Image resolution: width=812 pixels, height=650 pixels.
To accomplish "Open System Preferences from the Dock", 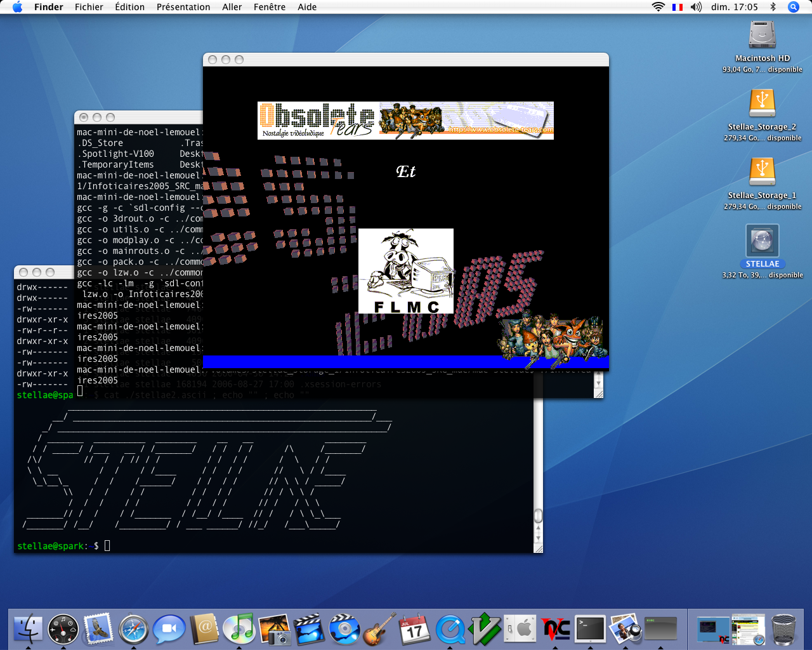I will pyautogui.click(x=521, y=629).
